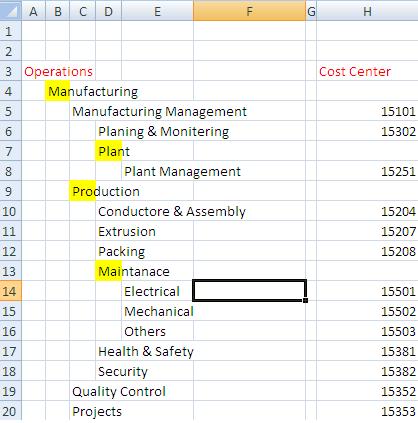Click the Production cell

tap(106, 191)
